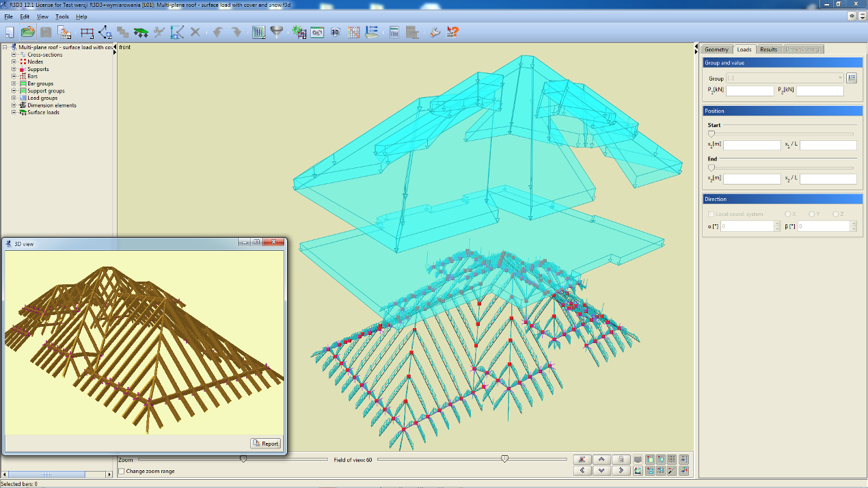This screenshot has width=868, height=488.
Task: Expand the Surface loads tree node
Action: click(x=14, y=112)
